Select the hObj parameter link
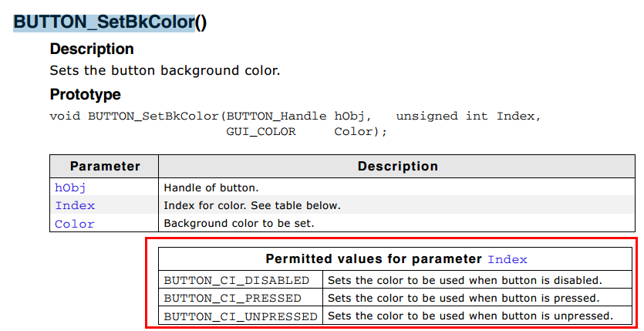644x331 pixels. pyautogui.click(x=70, y=187)
